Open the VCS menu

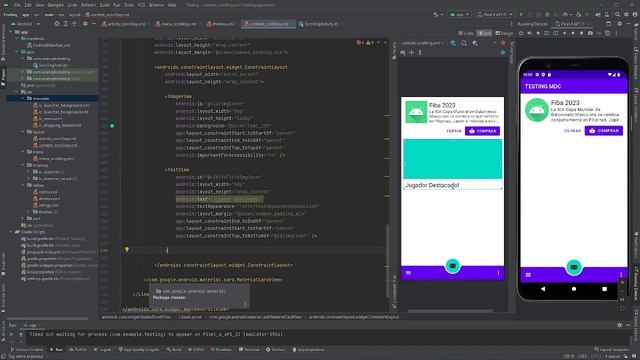point(141,5)
